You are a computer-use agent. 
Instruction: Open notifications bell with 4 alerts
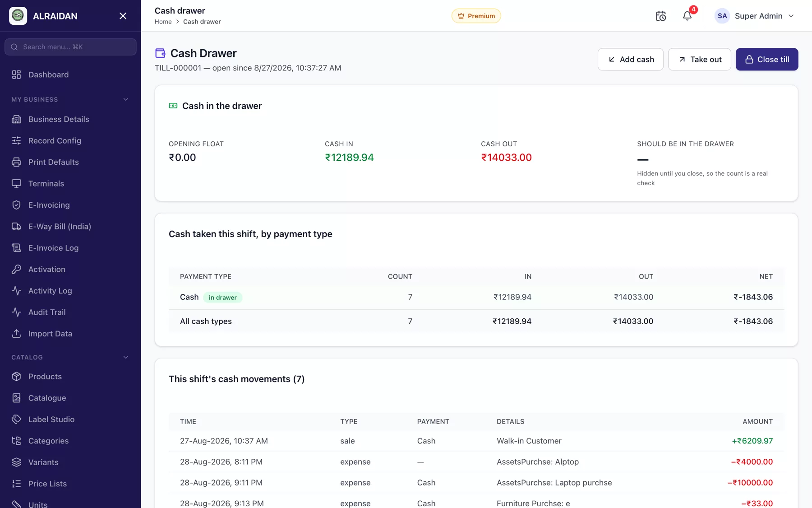click(x=687, y=16)
